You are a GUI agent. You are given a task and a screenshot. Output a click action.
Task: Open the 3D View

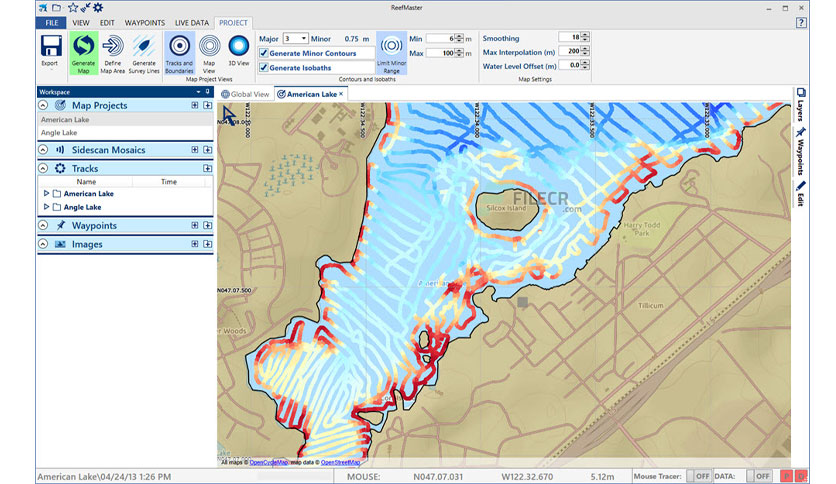tap(238, 46)
